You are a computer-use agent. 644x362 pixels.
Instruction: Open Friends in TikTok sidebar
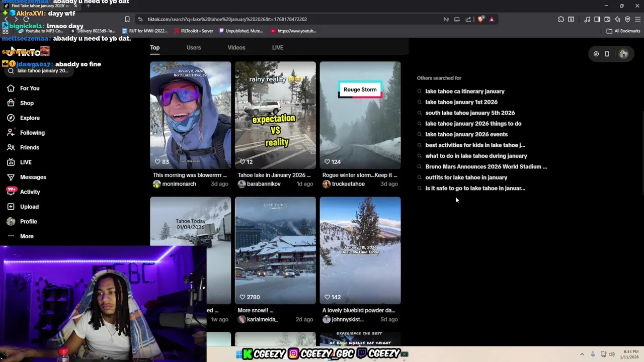[x=23, y=147]
